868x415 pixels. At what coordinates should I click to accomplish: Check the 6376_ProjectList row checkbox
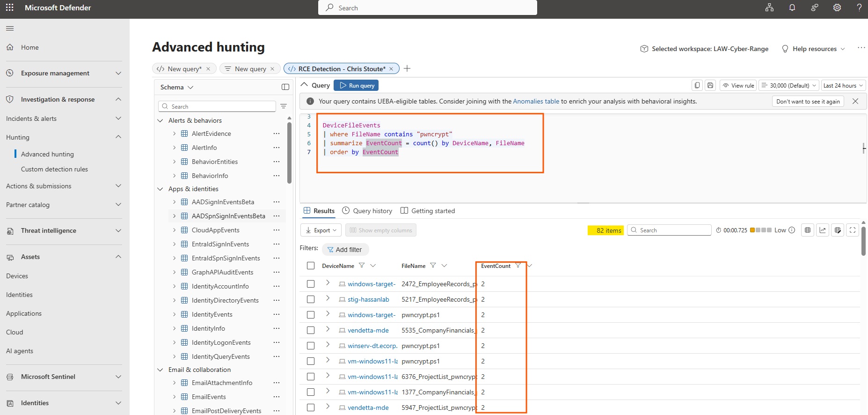pos(311,377)
